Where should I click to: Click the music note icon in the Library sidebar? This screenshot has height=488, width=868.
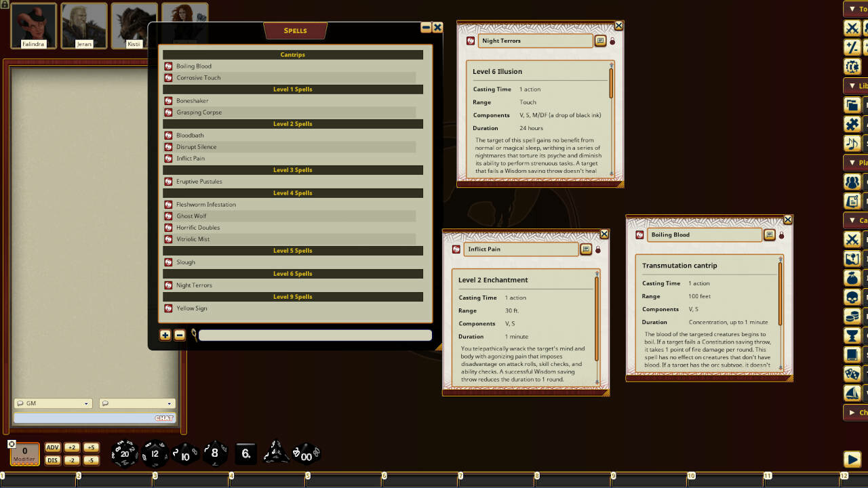[x=852, y=143]
